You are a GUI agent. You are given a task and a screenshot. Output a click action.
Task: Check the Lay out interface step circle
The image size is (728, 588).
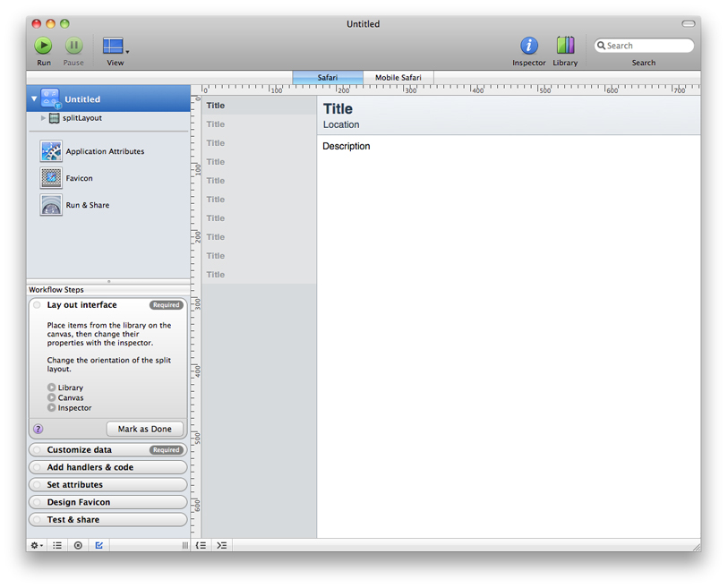pos(38,305)
